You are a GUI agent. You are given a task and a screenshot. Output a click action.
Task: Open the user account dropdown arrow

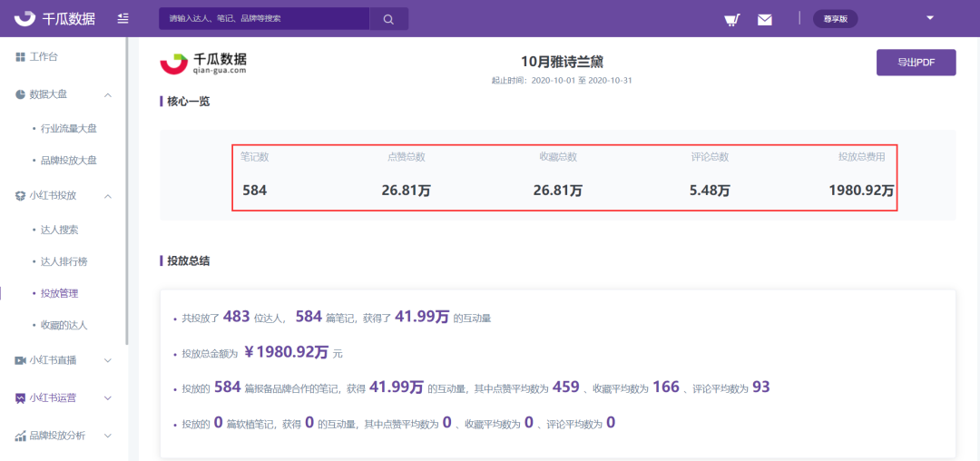click(x=929, y=18)
